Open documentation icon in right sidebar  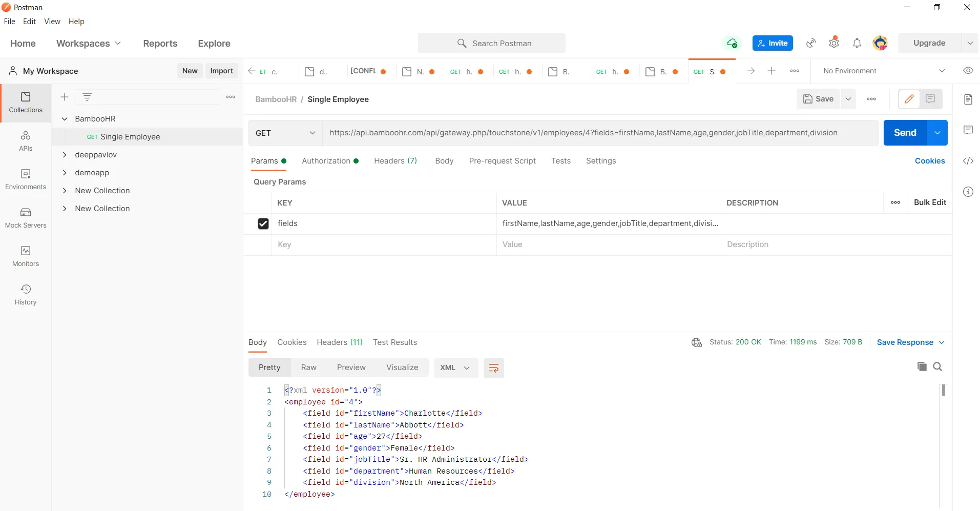click(x=968, y=99)
